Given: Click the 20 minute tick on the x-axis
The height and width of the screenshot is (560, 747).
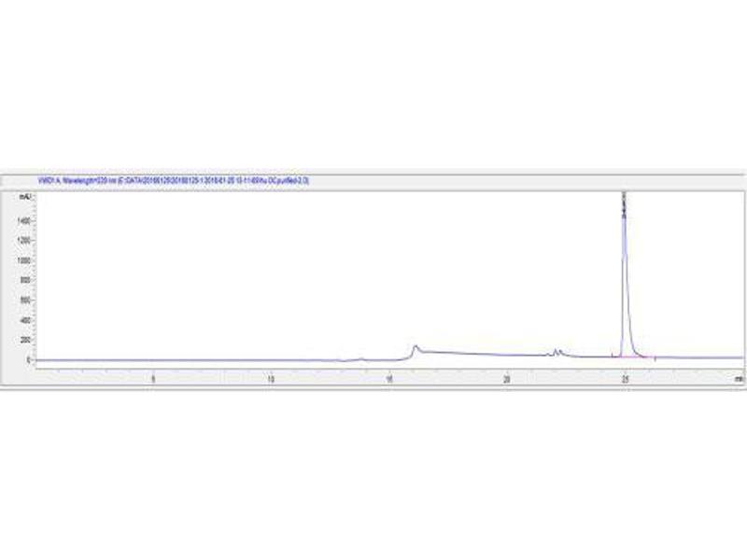Looking at the screenshot, I should click(507, 379).
